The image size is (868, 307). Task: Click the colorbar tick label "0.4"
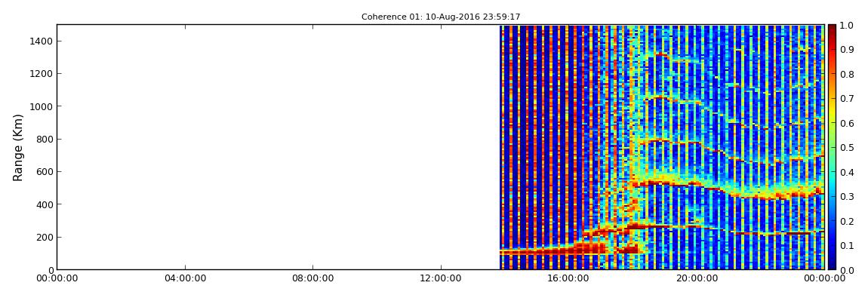click(x=848, y=172)
